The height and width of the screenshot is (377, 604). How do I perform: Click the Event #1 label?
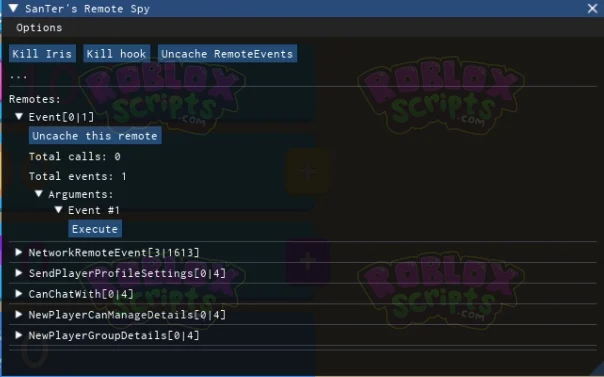tap(94, 210)
